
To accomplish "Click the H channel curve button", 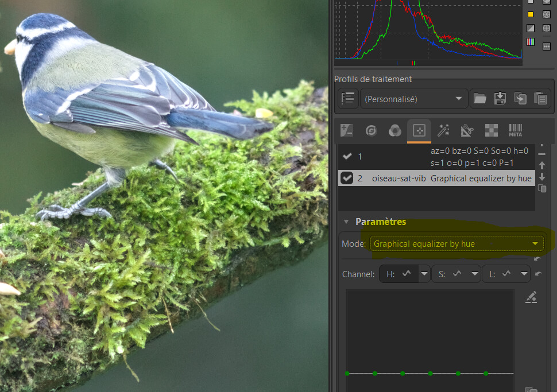I will tap(399, 274).
